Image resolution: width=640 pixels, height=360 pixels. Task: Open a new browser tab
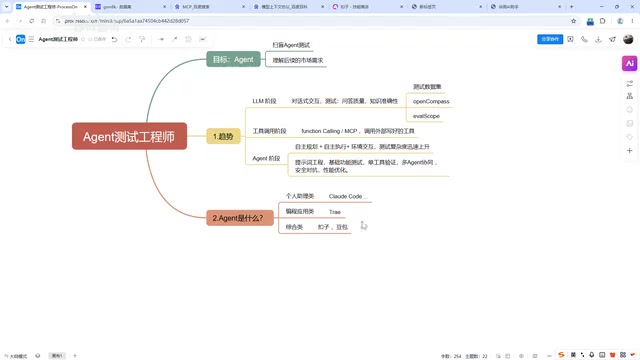[571, 7]
